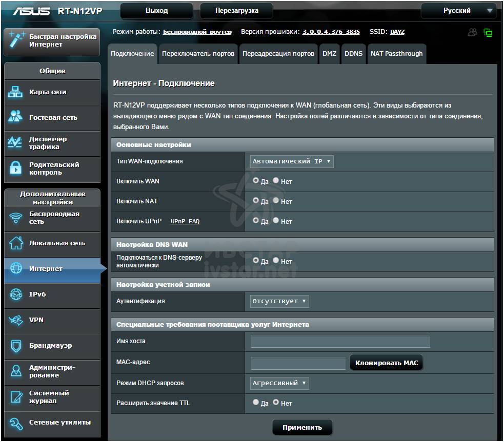504x442 pixels.
Task: Switch to the DDNS tab
Action: click(x=354, y=54)
